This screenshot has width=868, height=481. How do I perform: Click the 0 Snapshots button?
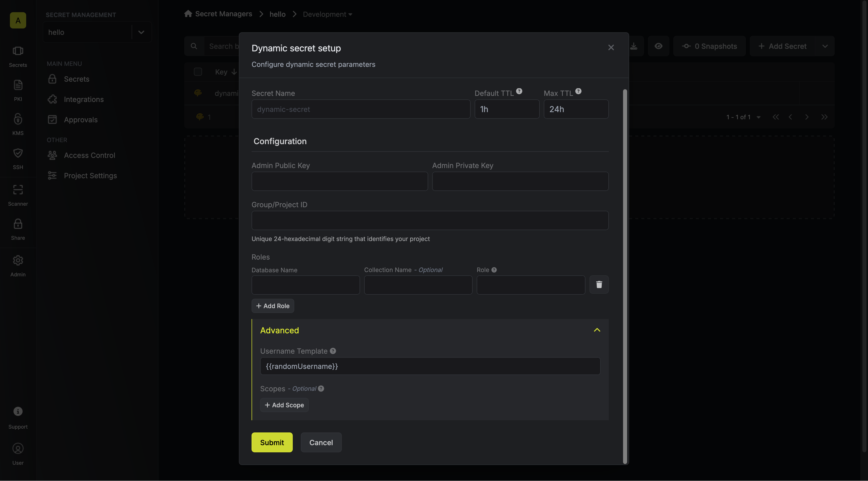[709, 46]
